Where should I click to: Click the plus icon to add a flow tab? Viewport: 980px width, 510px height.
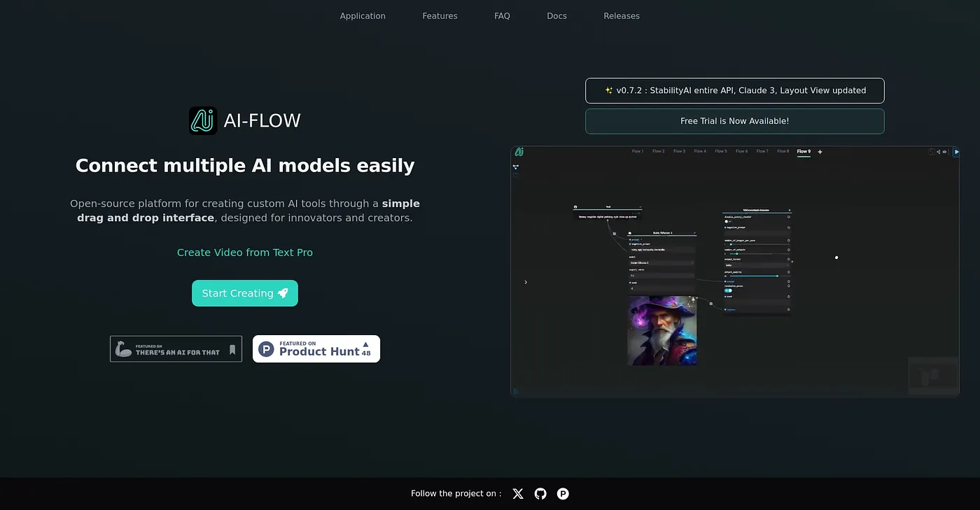(x=820, y=152)
